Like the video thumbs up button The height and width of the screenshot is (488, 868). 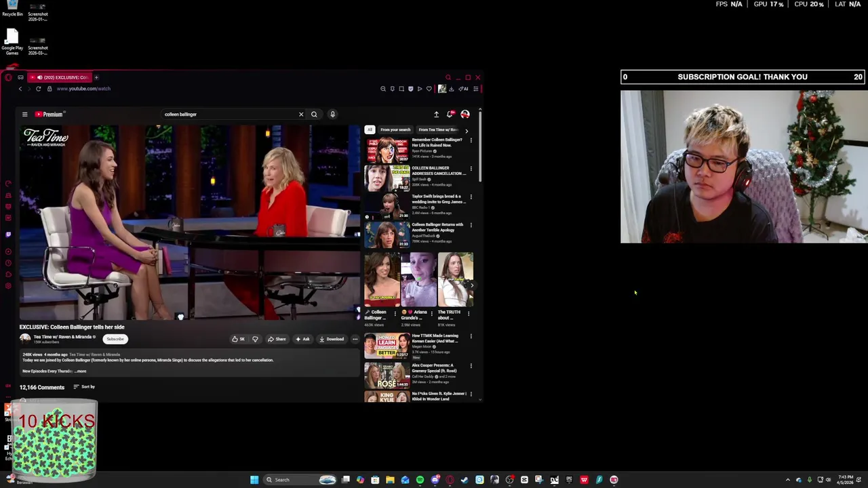[x=238, y=339]
